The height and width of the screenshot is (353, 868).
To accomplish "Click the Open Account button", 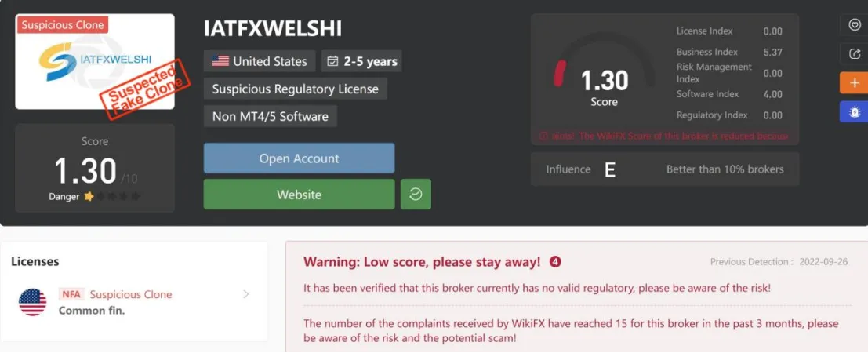I will point(299,158).
